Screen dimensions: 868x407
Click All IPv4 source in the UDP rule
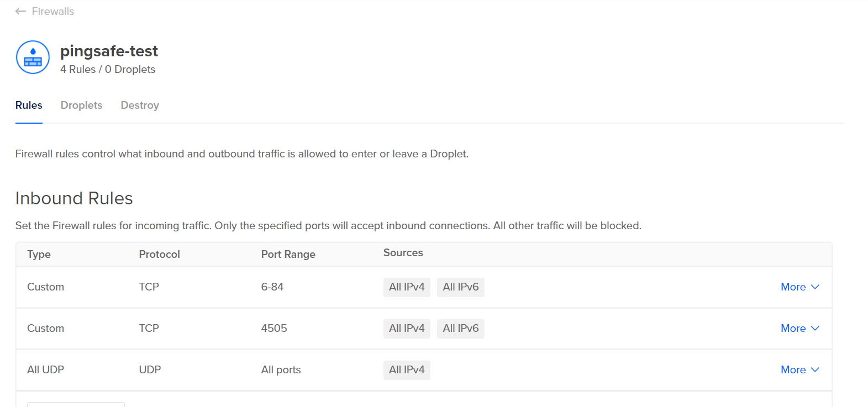click(407, 370)
